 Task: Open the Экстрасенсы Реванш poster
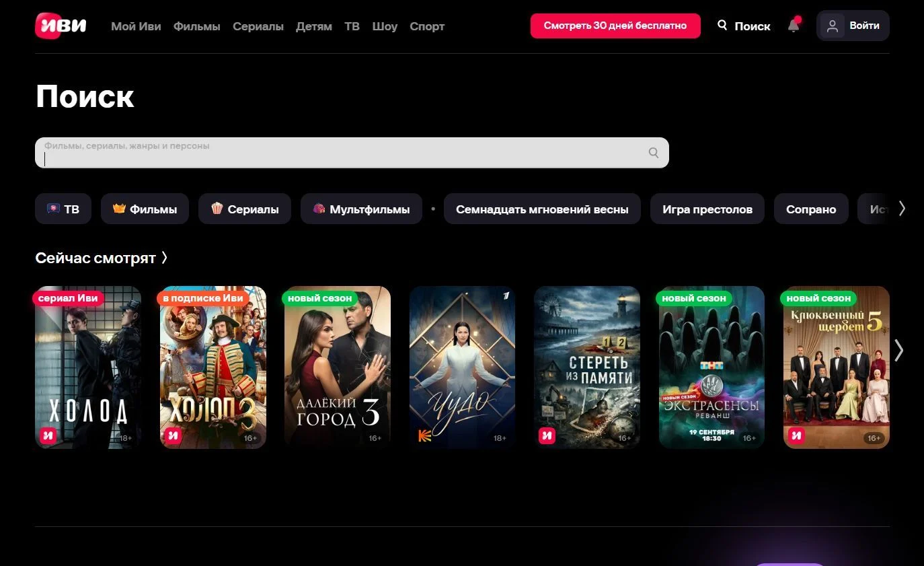[711, 367]
